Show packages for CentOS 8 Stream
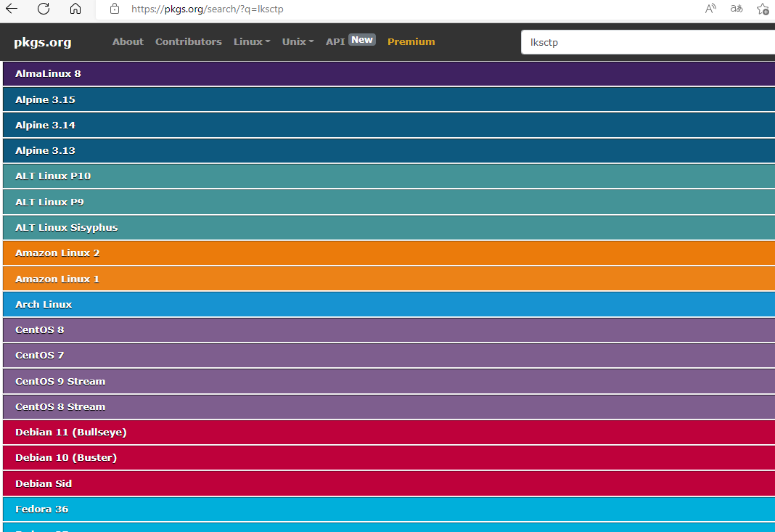The image size is (775, 532). (389, 407)
